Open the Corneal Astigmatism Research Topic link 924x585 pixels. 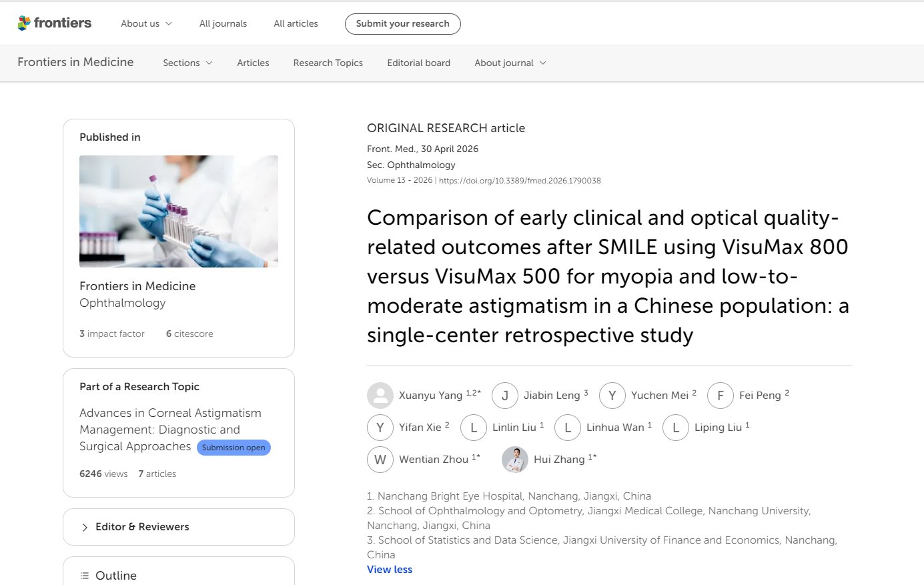point(170,430)
